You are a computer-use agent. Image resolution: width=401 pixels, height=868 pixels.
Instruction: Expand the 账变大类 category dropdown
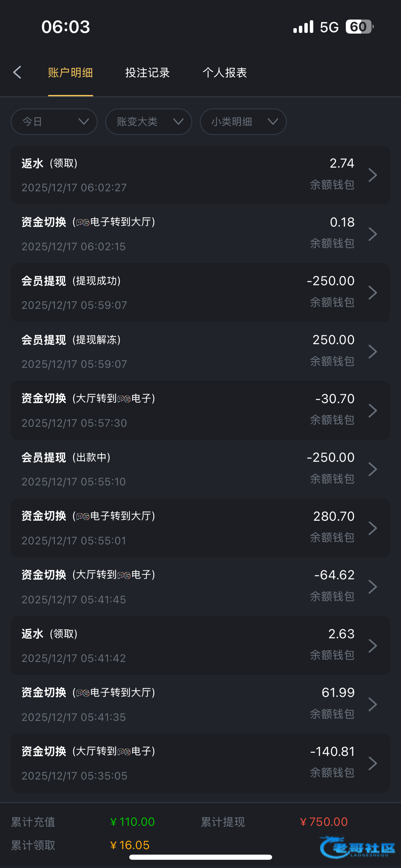pyautogui.click(x=148, y=122)
